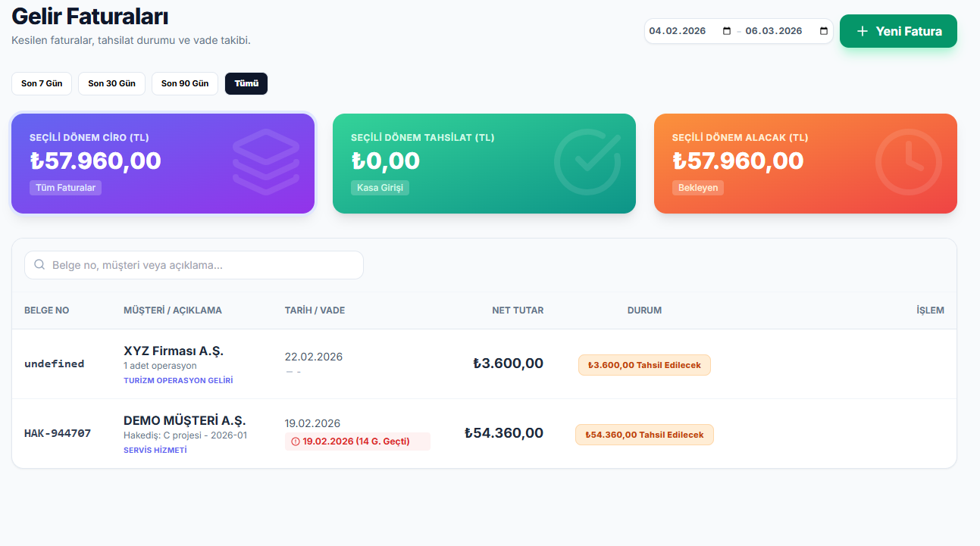This screenshot has width=980, height=546.
Task: Click the layers icon on Ciro card
Action: pyautogui.click(x=265, y=162)
